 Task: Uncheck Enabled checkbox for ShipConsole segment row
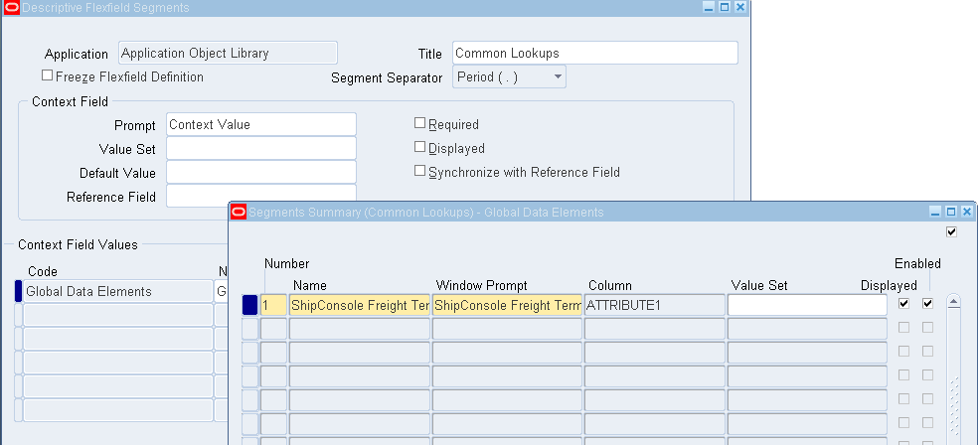click(x=927, y=304)
